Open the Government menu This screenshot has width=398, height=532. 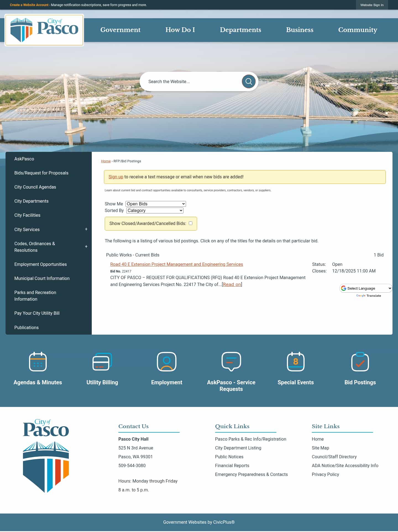(x=120, y=30)
